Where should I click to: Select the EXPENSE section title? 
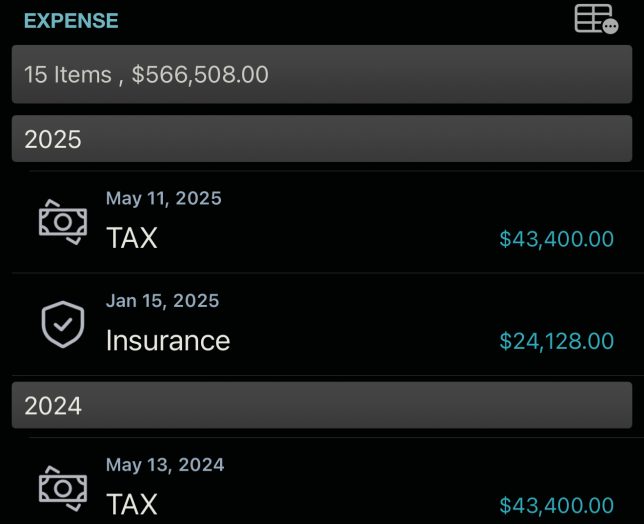(71, 21)
